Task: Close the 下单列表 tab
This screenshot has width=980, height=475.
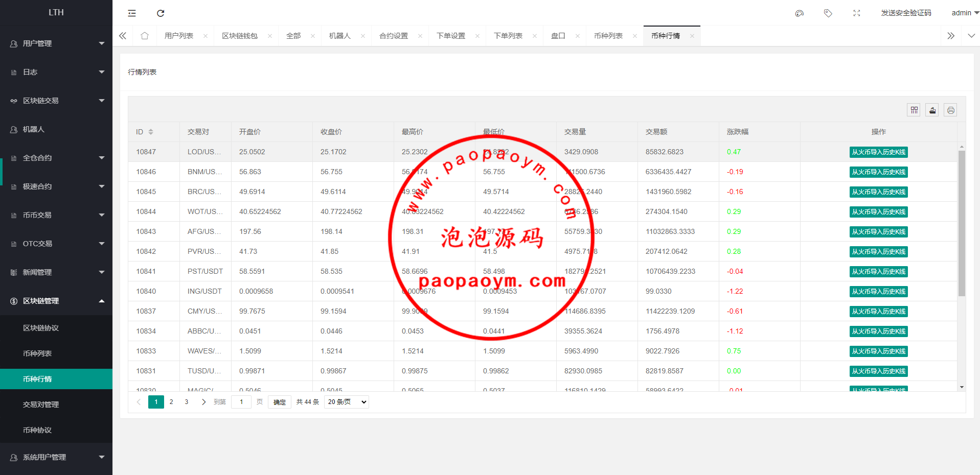Action: [x=535, y=36]
